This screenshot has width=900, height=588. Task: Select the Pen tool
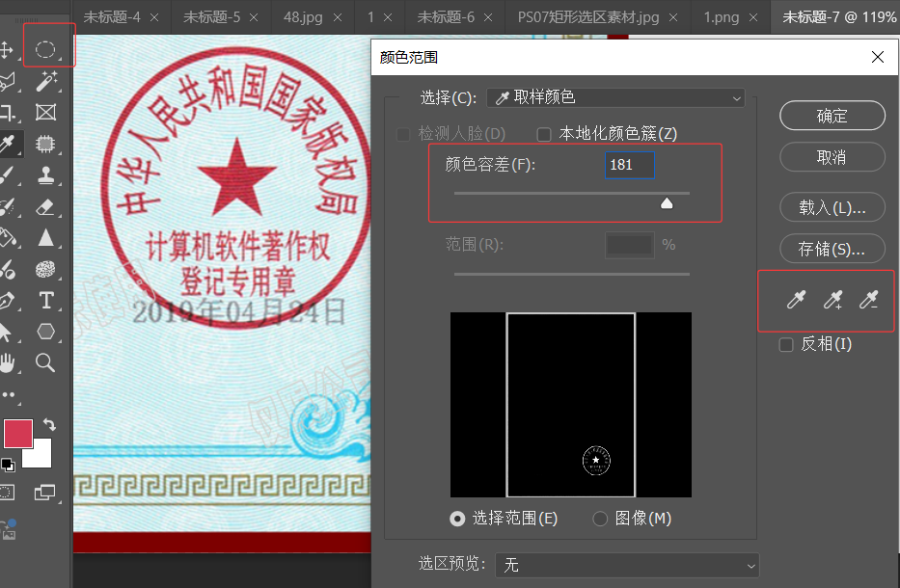[x=7, y=301]
